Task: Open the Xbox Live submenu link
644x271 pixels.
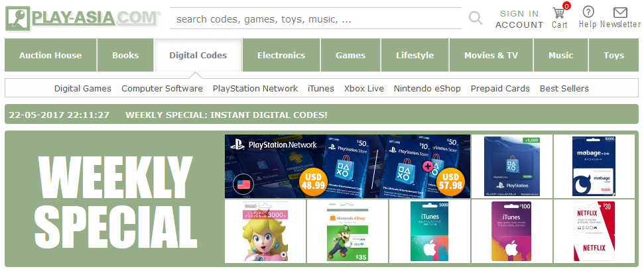Action: (364, 88)
